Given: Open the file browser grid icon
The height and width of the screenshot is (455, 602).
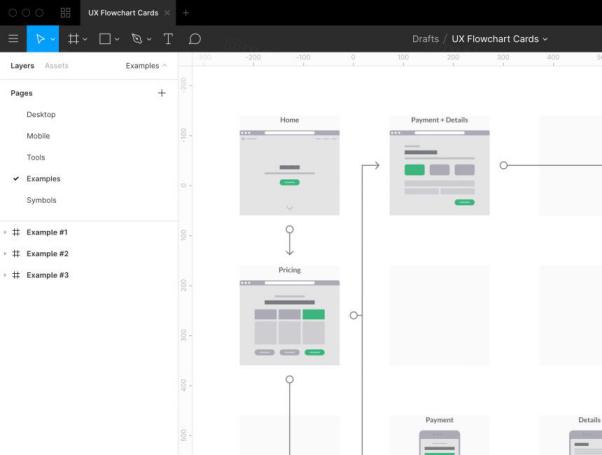Looking at the screenshot, I should (66, 13).
